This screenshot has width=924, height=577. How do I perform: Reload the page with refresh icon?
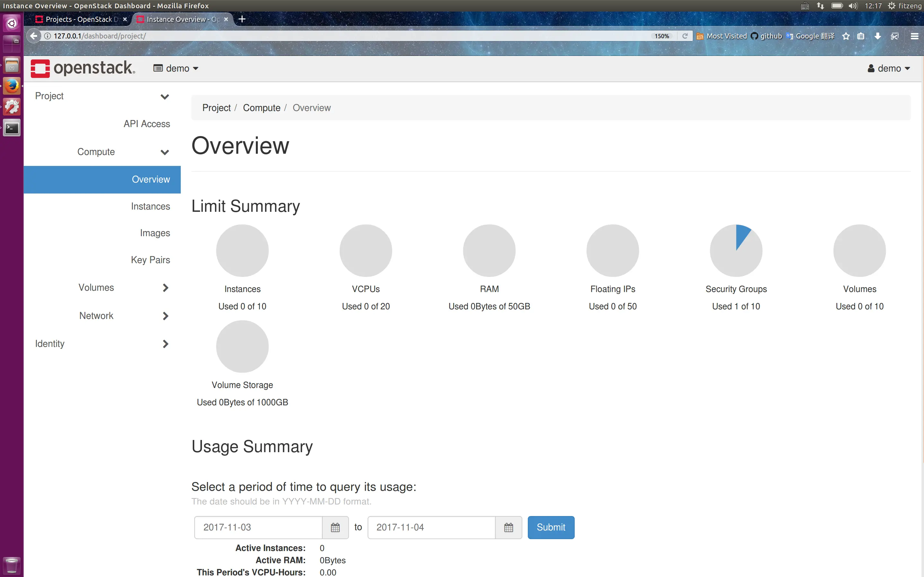point(685,36)
